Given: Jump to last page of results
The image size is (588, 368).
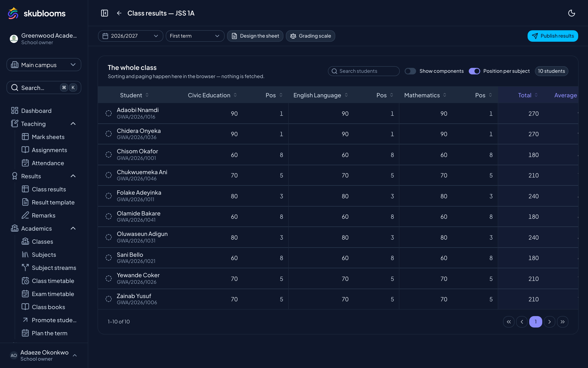Looking at the screenshot, I should pyautogui.click(x=562, y=322).
